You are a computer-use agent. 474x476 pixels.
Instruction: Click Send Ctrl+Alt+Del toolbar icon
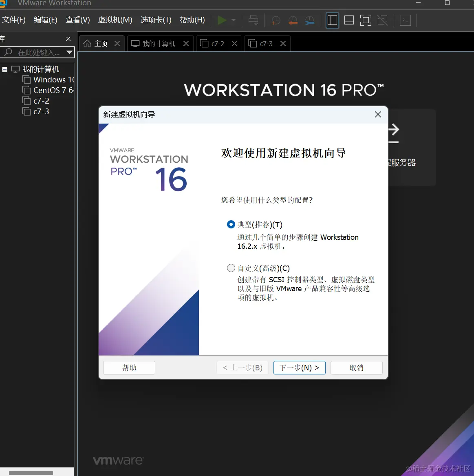point(253,20)
